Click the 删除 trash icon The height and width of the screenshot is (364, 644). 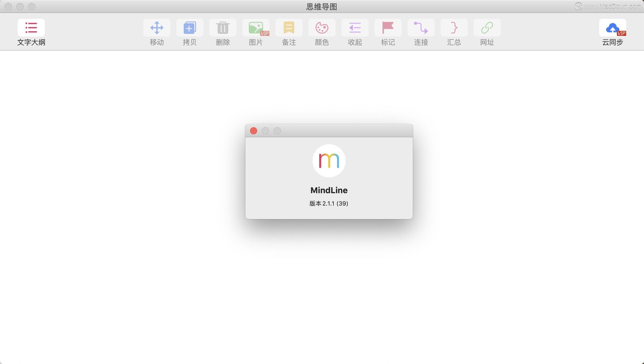coord(223,28)
